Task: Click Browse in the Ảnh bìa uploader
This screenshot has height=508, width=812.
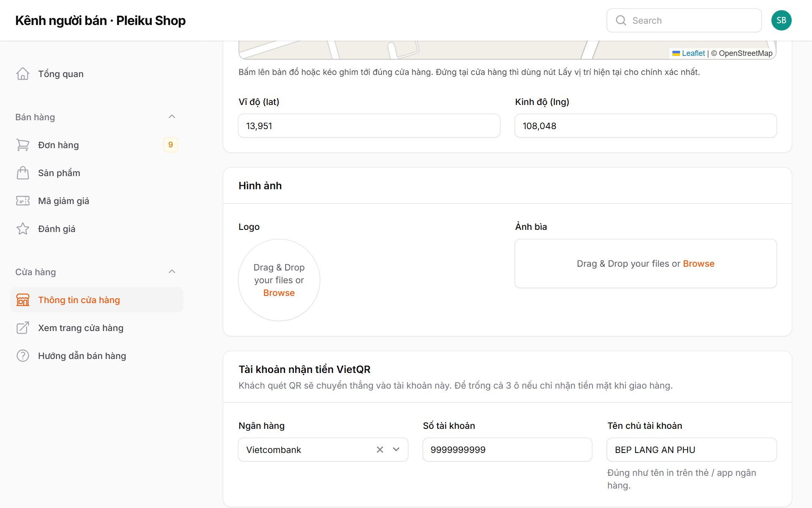Action: pyautogui.click(x=699, y=263)
